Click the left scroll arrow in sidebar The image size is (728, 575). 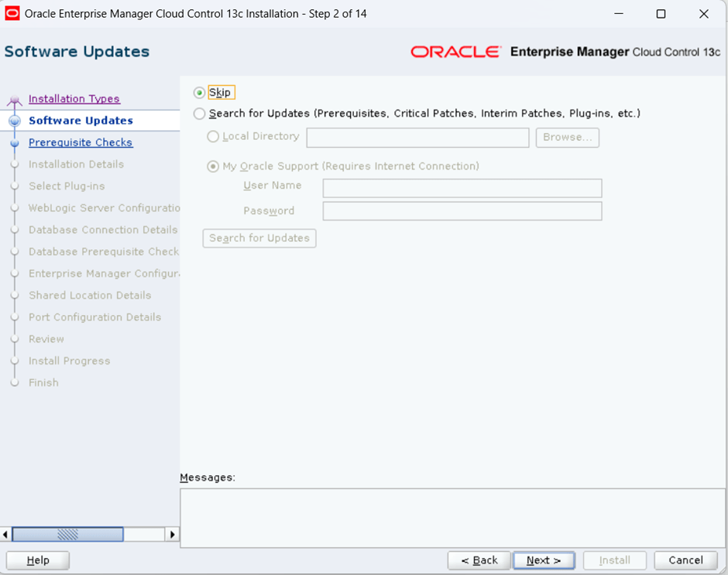(x=6, y=534)
